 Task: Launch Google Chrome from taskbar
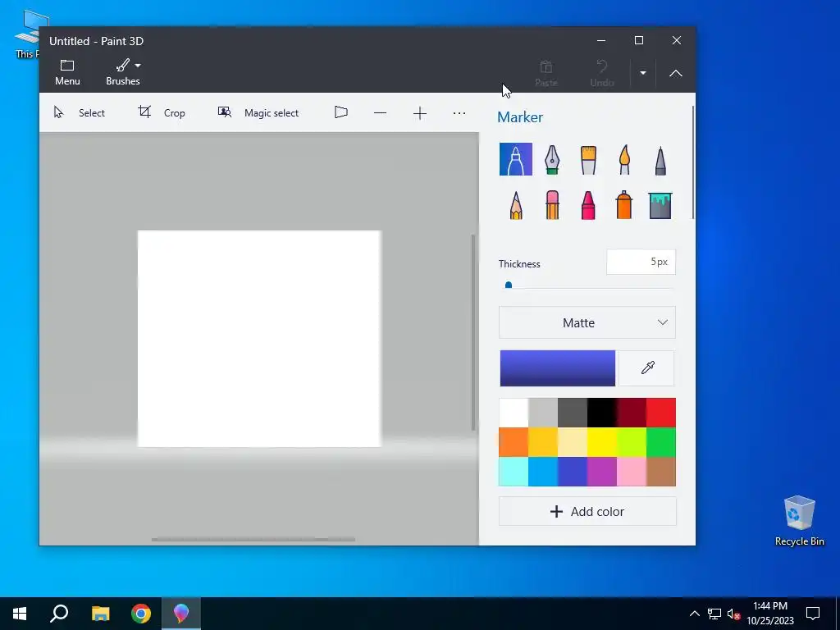pyautogui.click(x=141, y=614)
